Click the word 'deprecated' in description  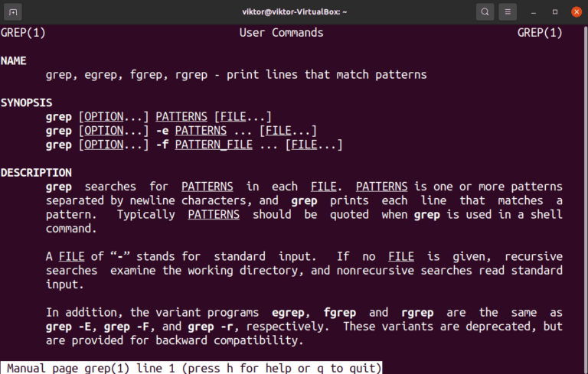click(x=498, y=327)
